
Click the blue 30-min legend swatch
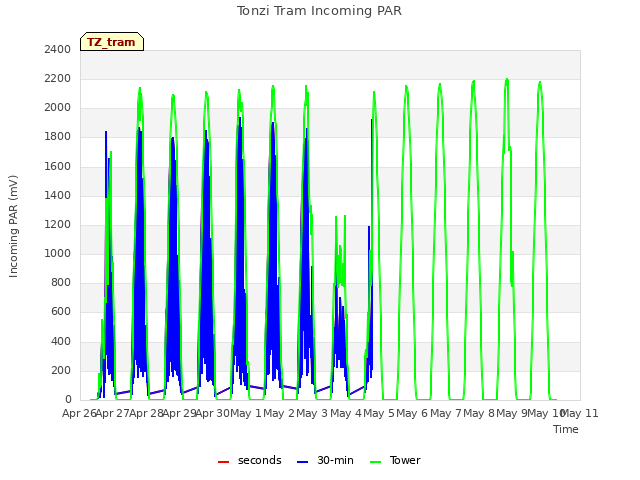click(x=302, y=462)
